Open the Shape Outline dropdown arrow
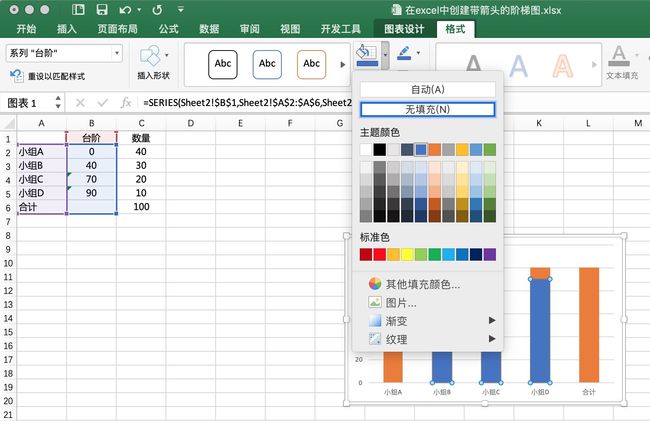 click(x=418, y=53)
